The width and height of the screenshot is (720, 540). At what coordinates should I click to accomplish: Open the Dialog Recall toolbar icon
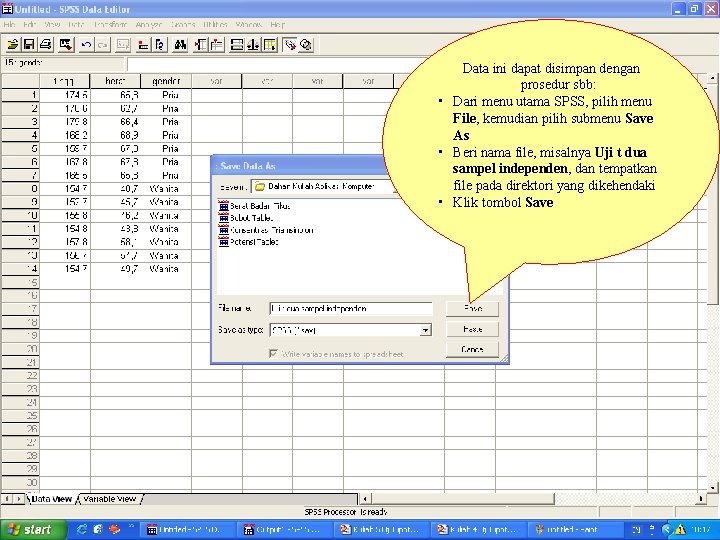point(66,45)
